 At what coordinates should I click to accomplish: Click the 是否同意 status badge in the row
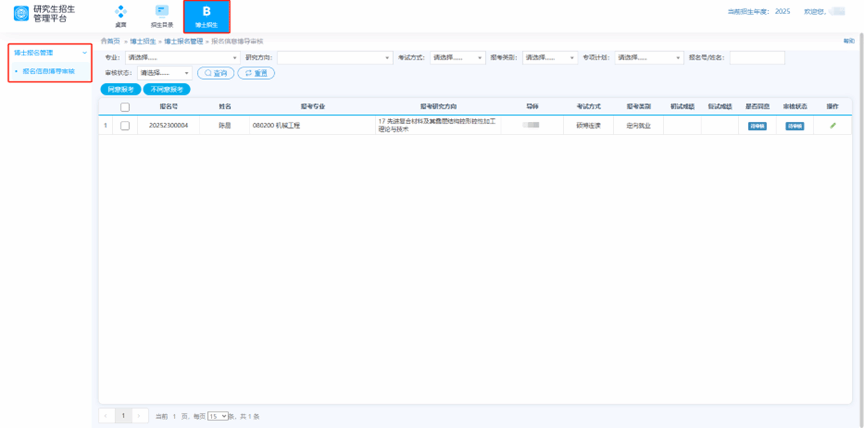(757, 126)
